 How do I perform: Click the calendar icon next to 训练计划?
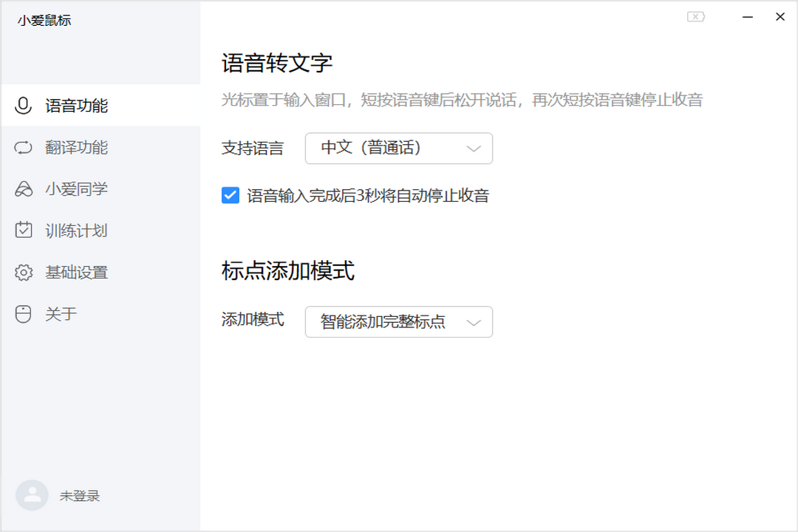click(x=23, y=230)
